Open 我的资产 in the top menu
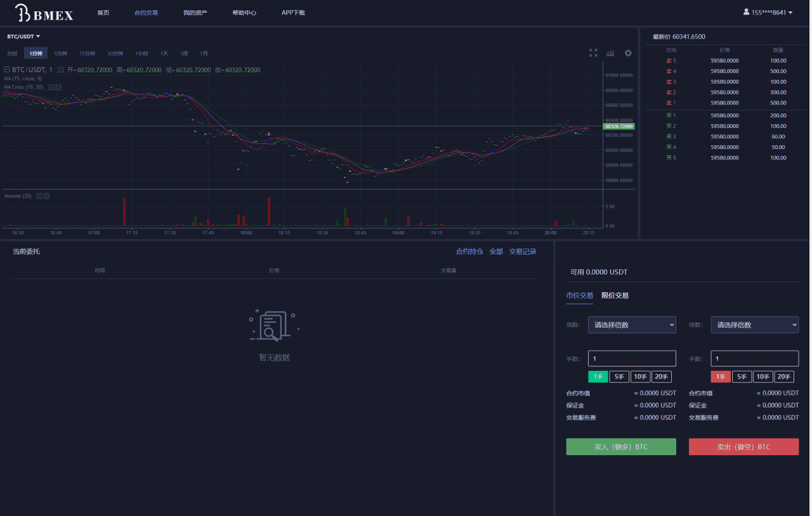This screenshot has width=812, height=516. pos(195,13)
